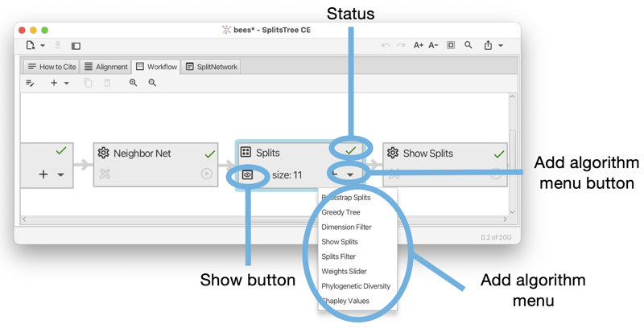Click the horizontal scrollbar right arrow
The height and width of the screenshot is (328, 644).
[505, 219]
